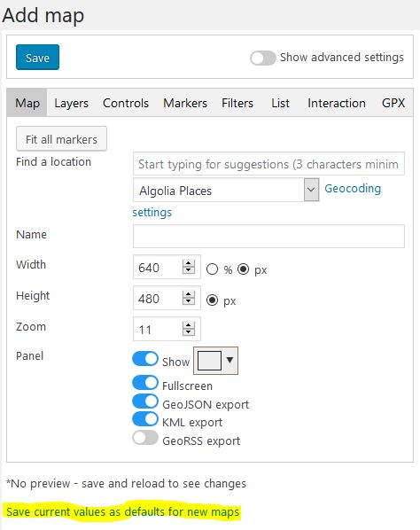The width and height of the screenshot is (420, 530).
Task: Increase the Zoom level with up arrow
Action: pyautogui.click(x=189, y=325)
